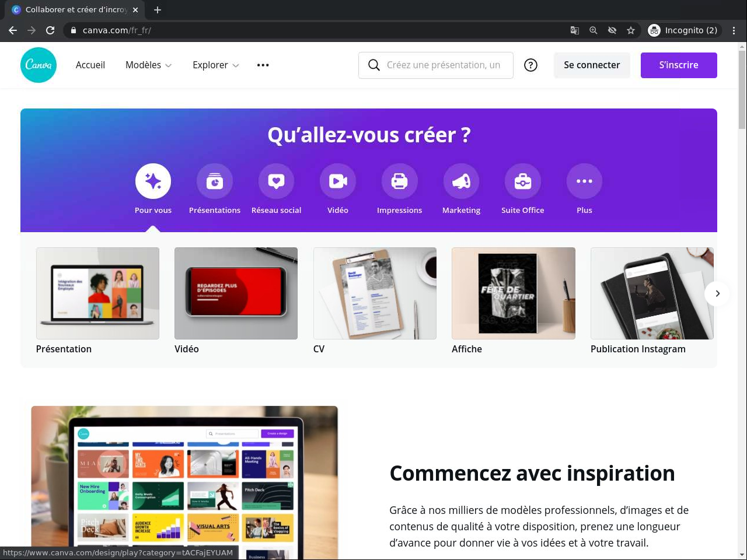Click the search magnifier icon
Viewport: 747px width, 560px height.
374,65
